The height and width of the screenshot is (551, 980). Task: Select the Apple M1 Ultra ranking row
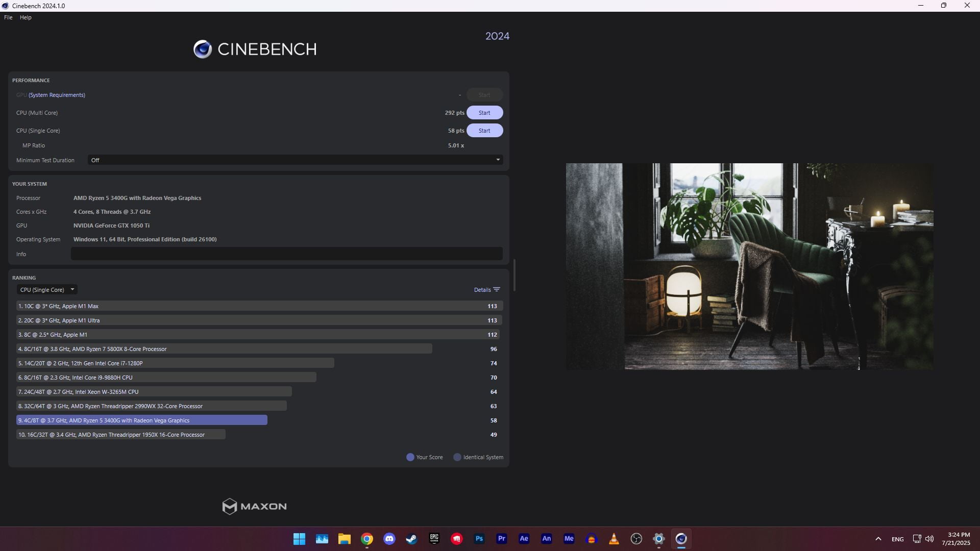coord(259,320)
